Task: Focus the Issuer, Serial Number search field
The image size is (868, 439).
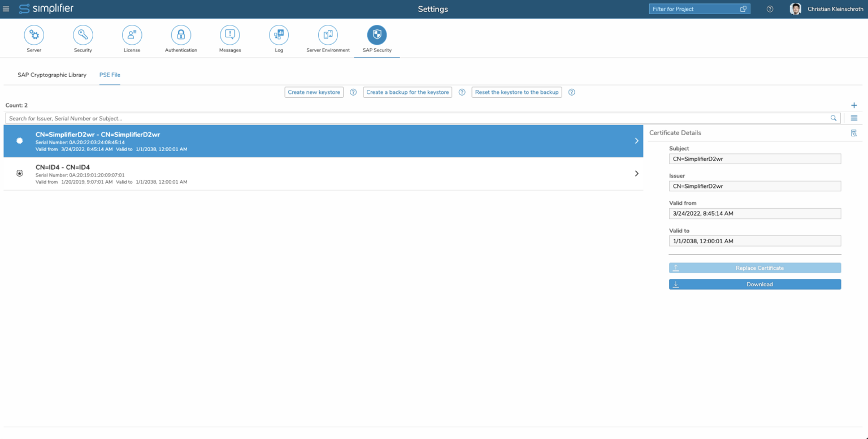Action: [x=423, y=118]
